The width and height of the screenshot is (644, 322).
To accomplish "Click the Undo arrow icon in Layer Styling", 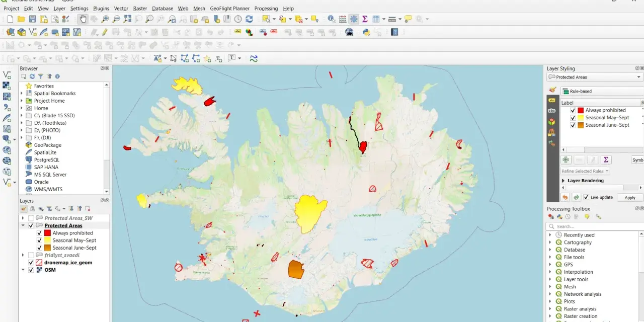I will tap(565, 197).
